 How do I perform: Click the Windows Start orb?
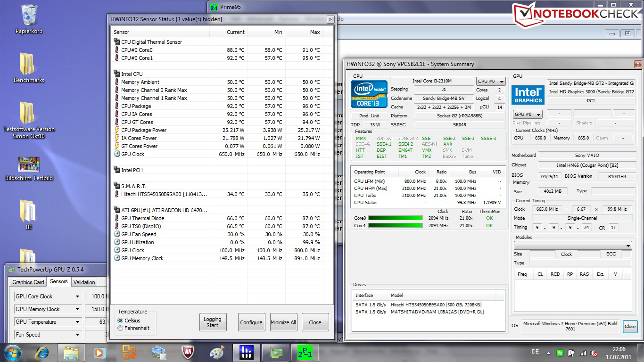(13, 353)
